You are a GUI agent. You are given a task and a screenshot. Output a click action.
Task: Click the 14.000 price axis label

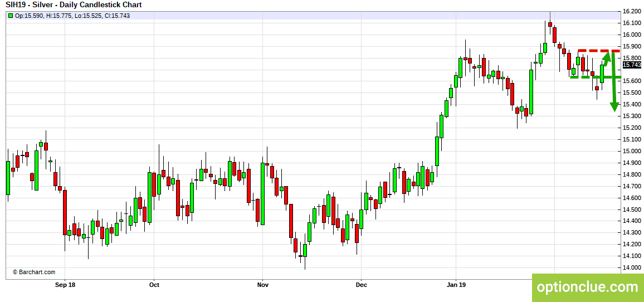pos(632,268)
